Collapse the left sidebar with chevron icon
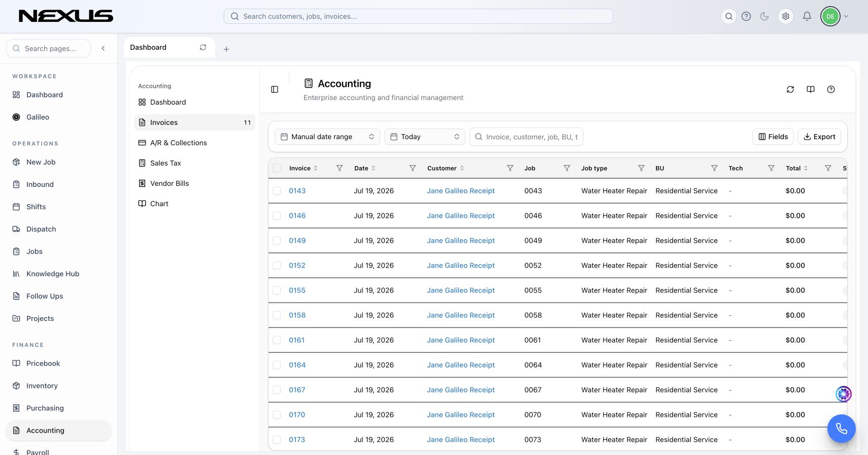 coord(103,48)
